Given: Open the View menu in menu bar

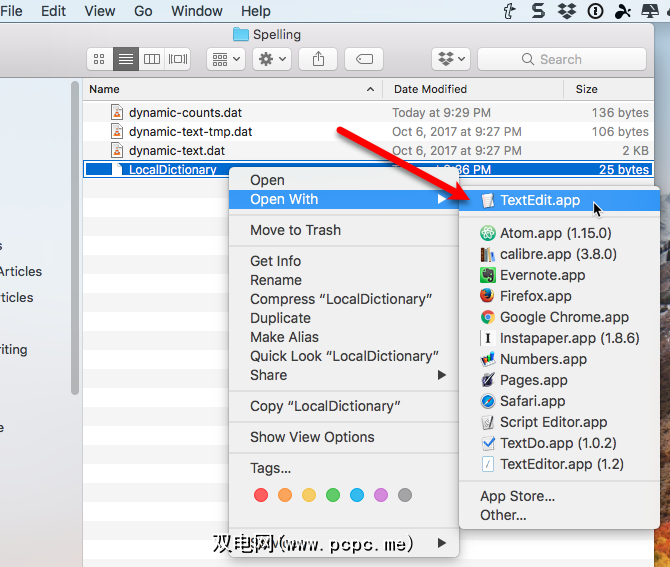Looking at the screenshot, I should pyautogui.click(x=100, y=11).
